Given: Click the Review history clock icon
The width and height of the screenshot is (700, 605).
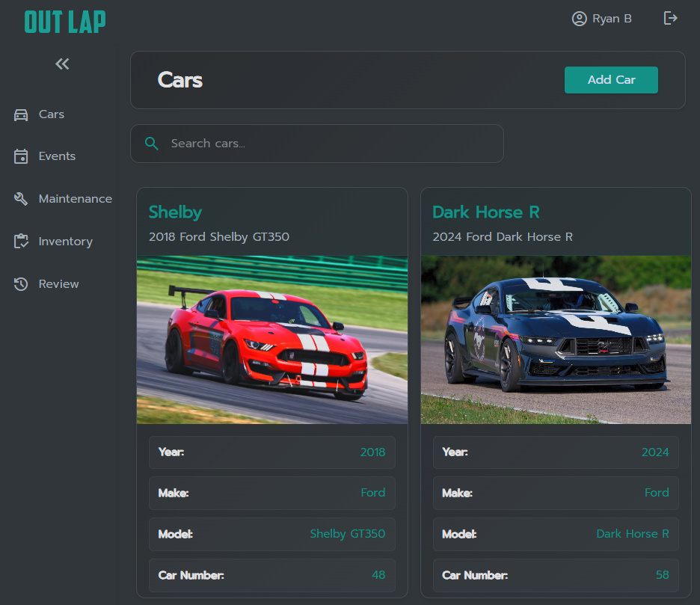Looking at the screenshot, I should click(21, 284).
